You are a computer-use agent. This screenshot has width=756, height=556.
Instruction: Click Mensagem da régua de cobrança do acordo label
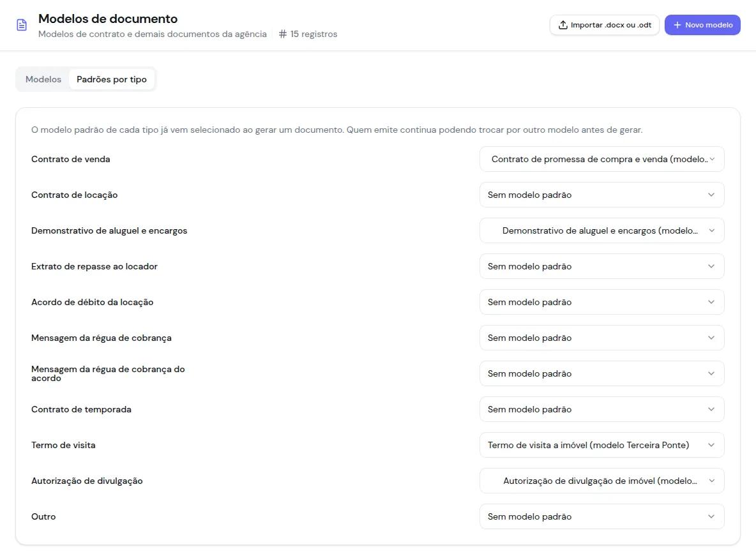pyautogui.click(x=108, y=373)
